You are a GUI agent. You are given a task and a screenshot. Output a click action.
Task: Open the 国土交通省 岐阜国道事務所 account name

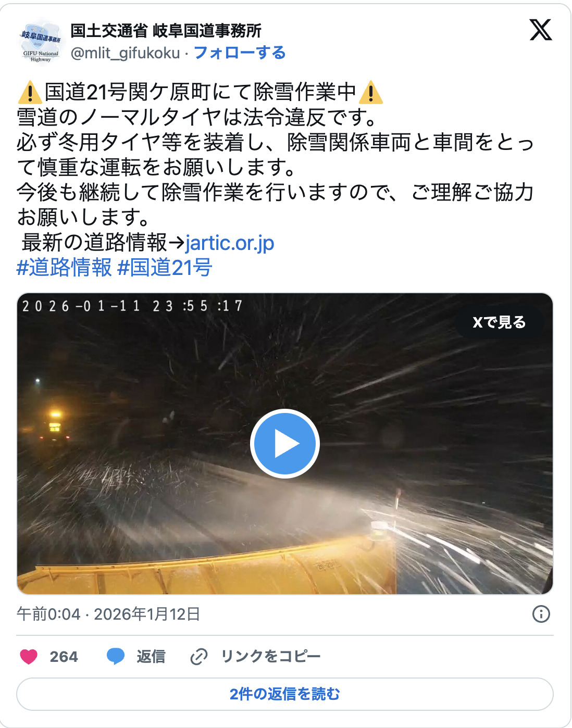166,31
